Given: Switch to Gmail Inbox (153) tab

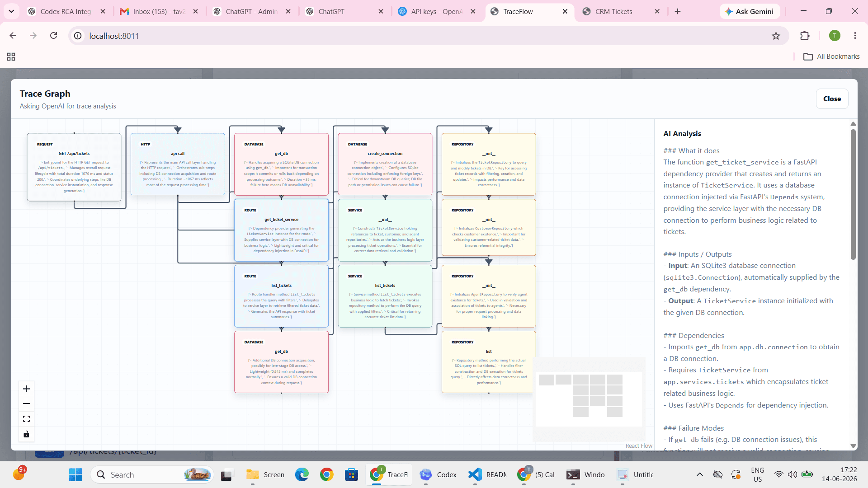Looking at the screenshot, I should [159, 12].
